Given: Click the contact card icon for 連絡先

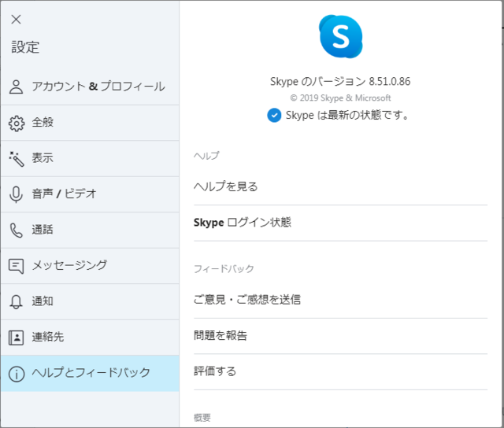Looking at the screenshot, I should 16,338.
